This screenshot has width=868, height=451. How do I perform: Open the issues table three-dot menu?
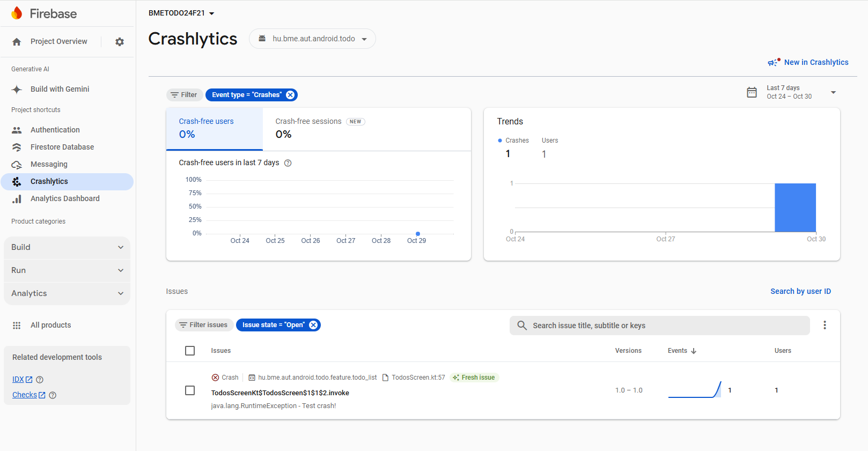coord(825,325)
